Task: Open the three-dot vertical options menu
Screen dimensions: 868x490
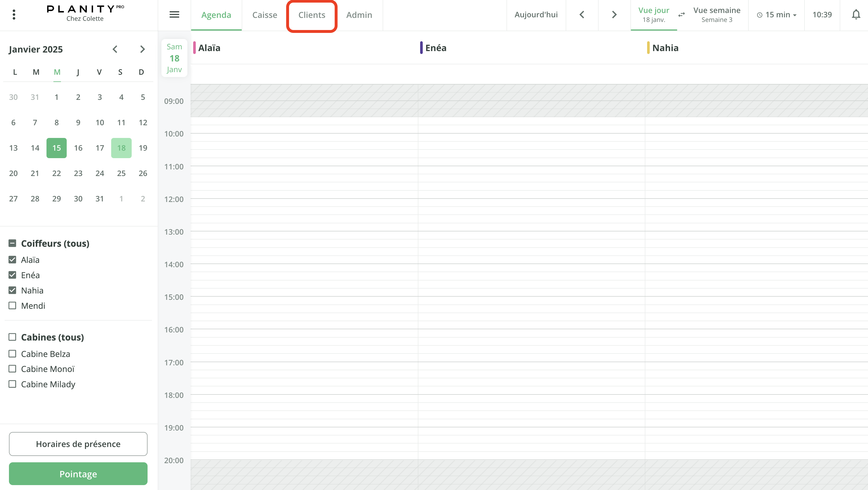Action: click(14, 14)
